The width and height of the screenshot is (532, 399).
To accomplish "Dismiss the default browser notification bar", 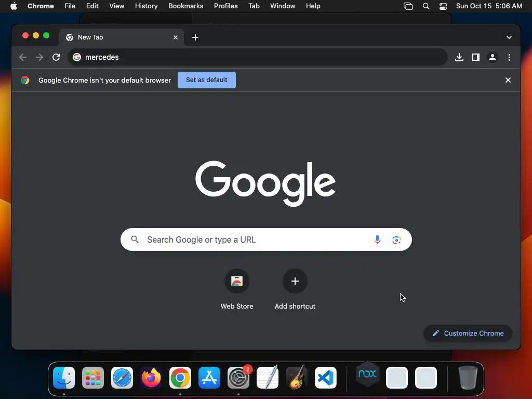I will (508, 80).
